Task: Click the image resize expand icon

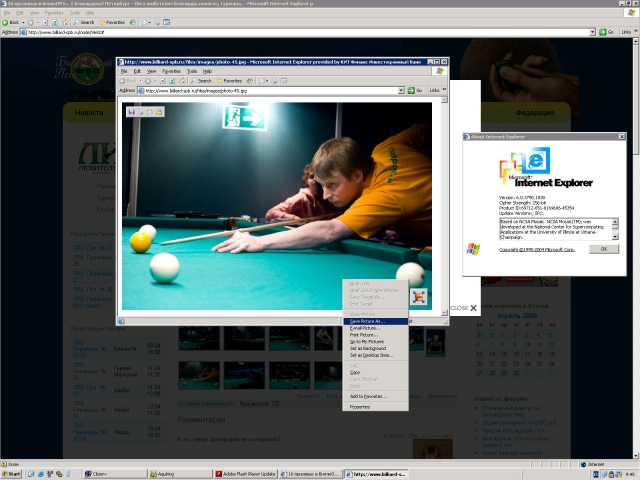Action: pos(421,296)
